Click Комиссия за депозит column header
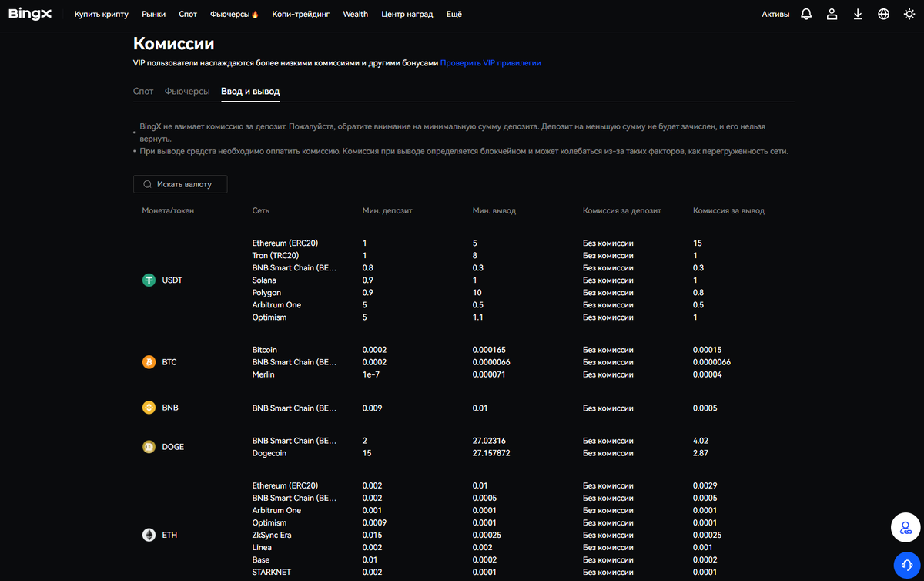Image resolution: width=924 pixels, height=581 pixels. point(622,210)
